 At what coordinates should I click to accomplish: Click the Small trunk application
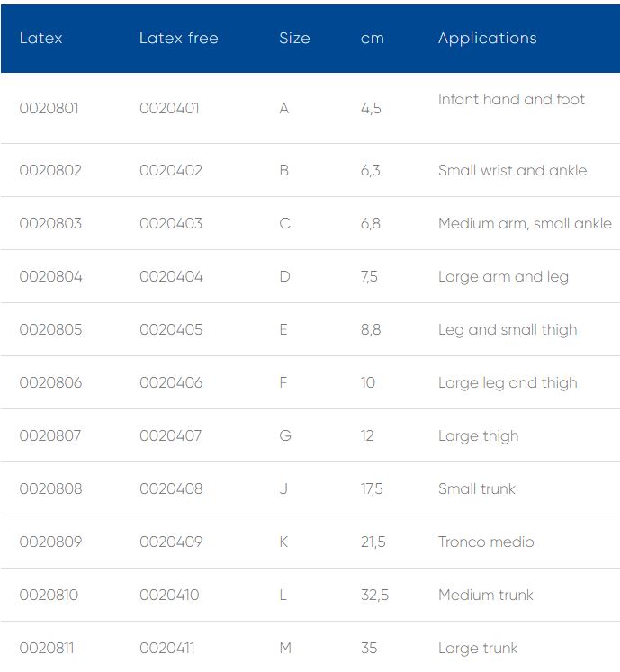477,488
